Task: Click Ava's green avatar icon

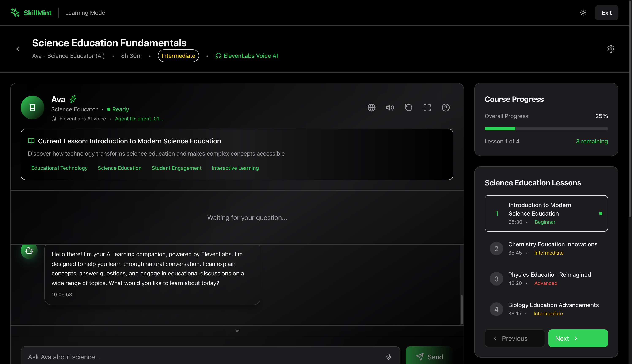Action: (33, 108)
